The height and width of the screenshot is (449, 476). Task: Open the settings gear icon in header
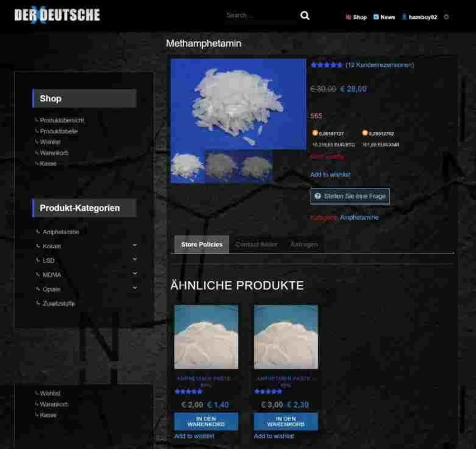click(x=446, y=17)
